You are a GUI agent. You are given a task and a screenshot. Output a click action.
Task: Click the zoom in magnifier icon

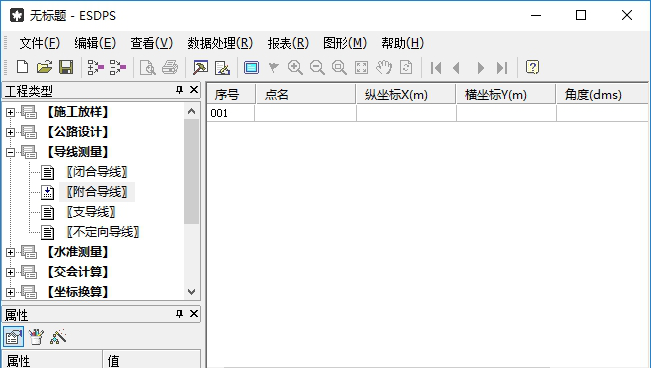(295, 67)
